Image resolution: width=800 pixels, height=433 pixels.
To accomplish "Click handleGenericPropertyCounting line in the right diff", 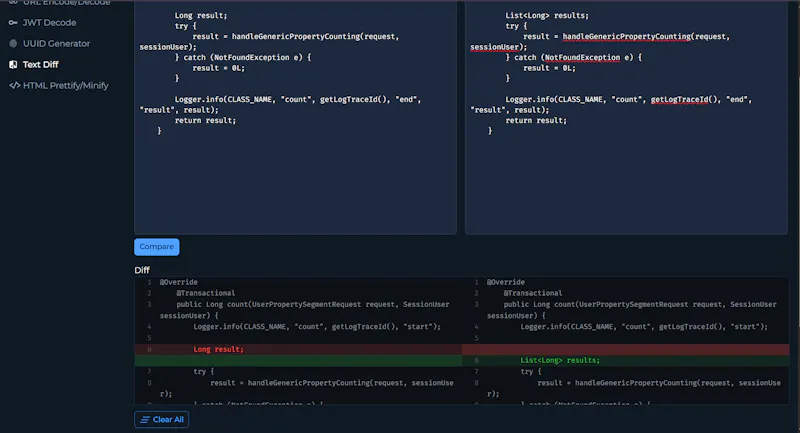I will point(634,388).
